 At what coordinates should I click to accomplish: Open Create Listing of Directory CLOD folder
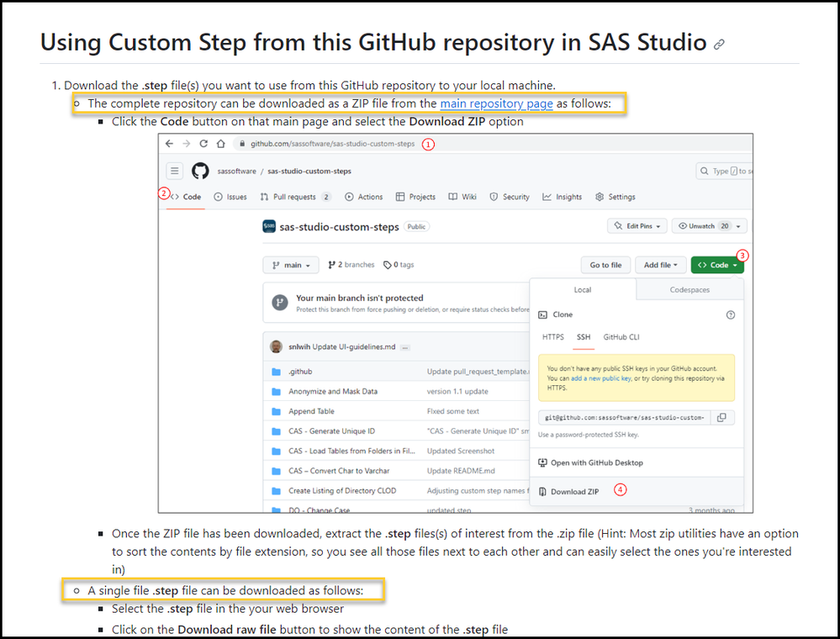342,491
